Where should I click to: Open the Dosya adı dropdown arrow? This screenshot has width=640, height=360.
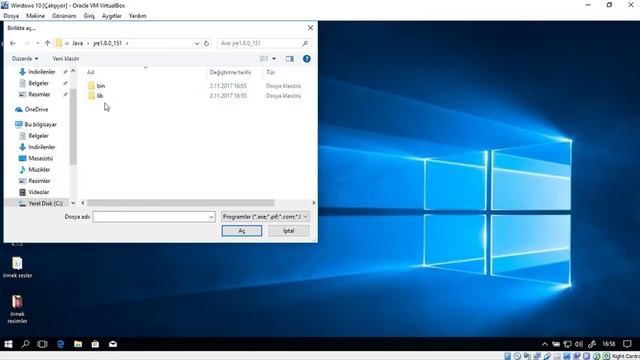point(211,217)
